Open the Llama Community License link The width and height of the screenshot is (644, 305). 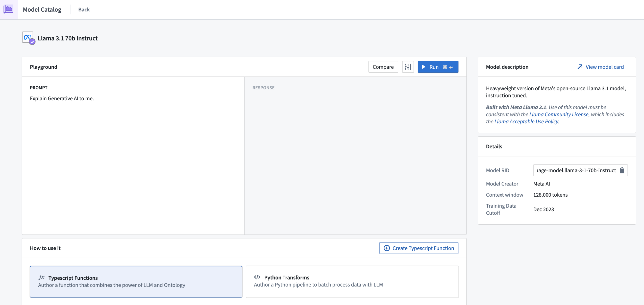click(559, 114)
